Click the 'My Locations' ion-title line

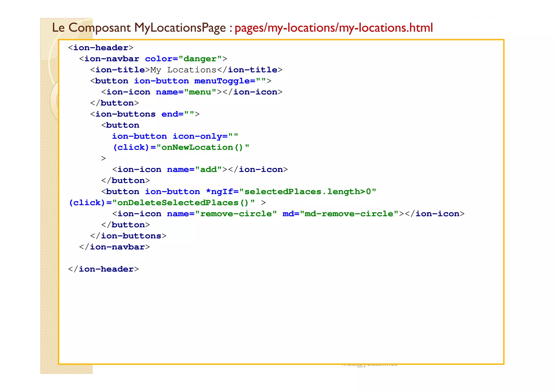[186, 70]
